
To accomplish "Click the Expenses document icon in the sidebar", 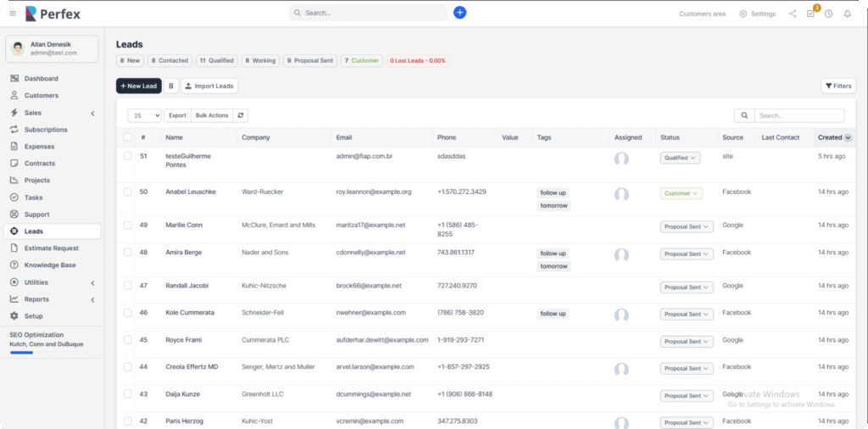I will [14, 147].
